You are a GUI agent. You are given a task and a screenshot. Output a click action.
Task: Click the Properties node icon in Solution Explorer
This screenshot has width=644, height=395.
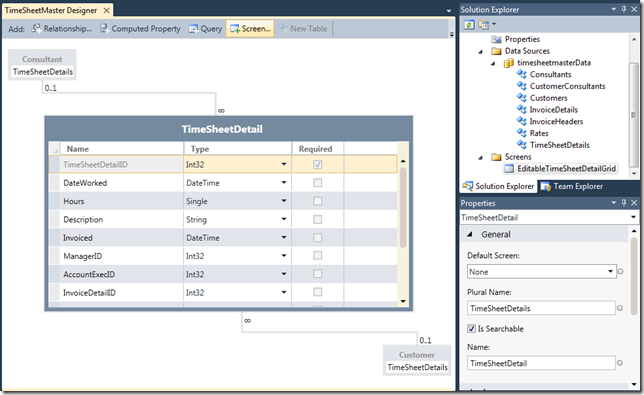[496, 39]
